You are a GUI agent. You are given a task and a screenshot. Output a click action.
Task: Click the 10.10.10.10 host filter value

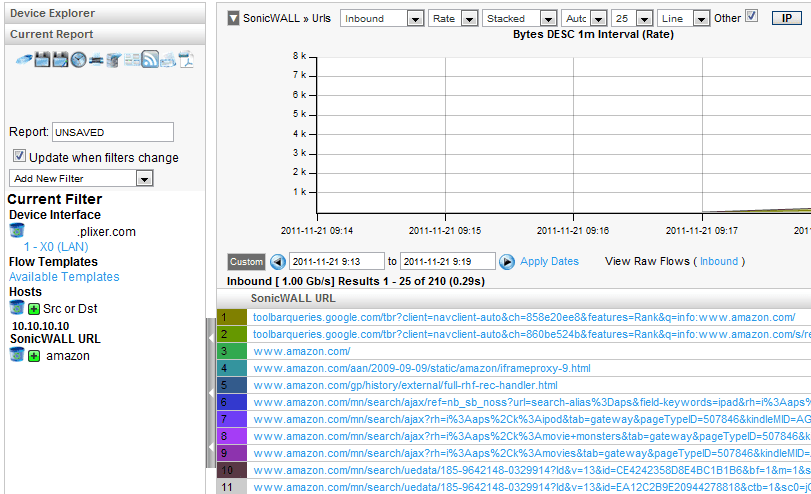(x=40, y=326)
